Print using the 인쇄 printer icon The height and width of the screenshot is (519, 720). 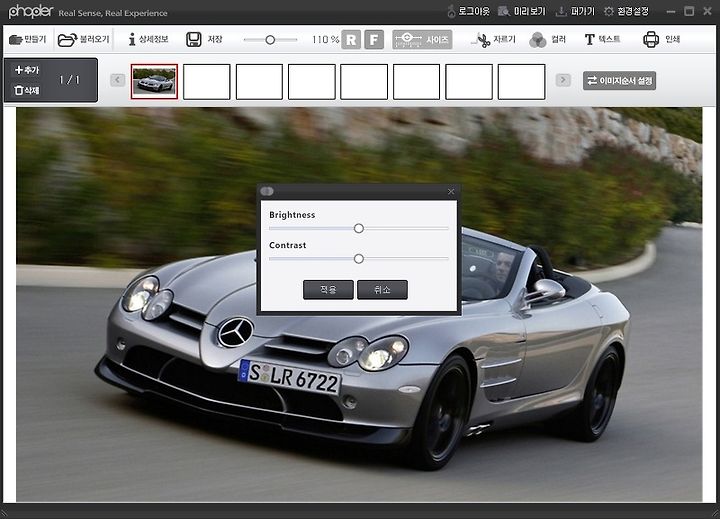coord(651,39)
